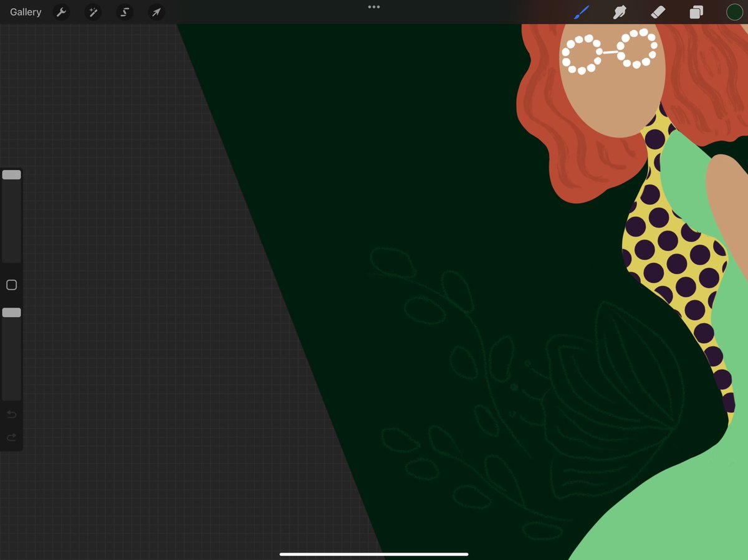Undo the last action

pyautogui.click(x=11, y=414)
